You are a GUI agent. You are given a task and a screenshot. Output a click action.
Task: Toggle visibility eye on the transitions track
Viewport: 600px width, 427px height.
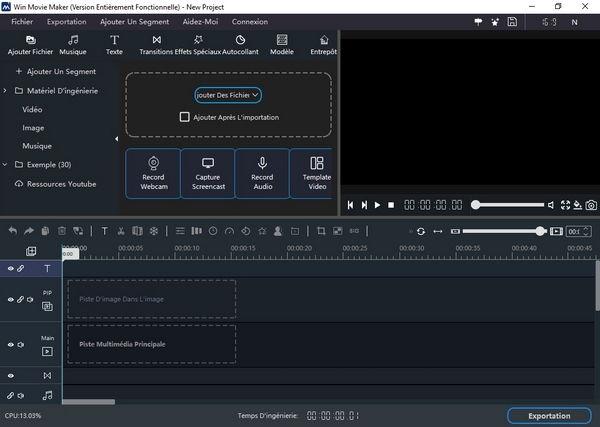pos(11,376)
